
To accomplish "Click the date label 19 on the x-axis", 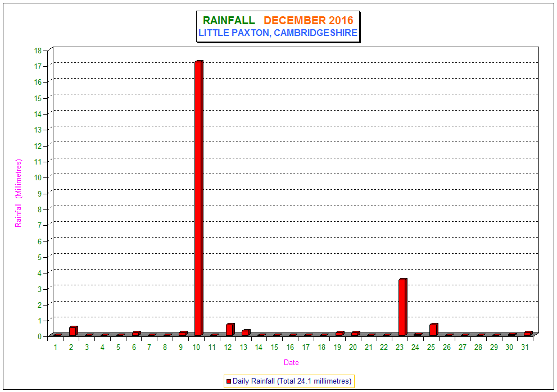I will 337,347.
